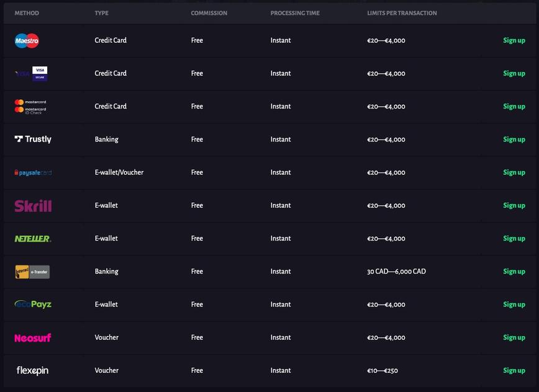Click the Interac e-Transfer logo
The width and height of the screenshot is (539, 392).
click(x=32, y=272)
